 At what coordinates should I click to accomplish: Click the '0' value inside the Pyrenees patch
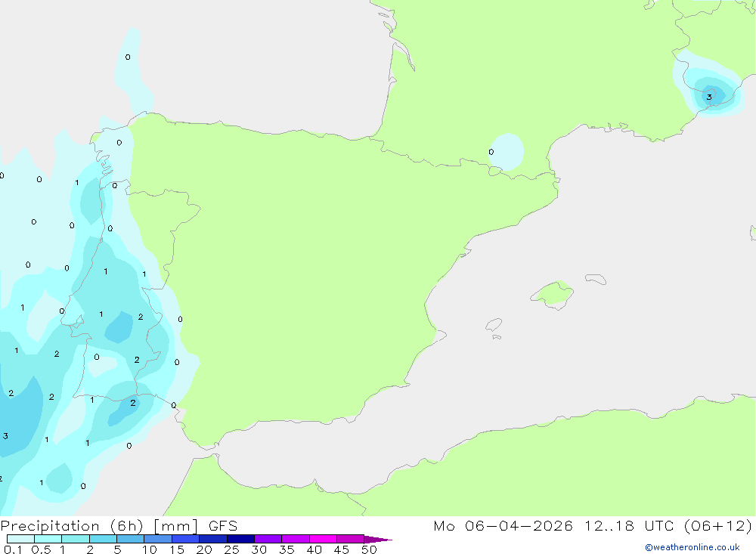491,152
